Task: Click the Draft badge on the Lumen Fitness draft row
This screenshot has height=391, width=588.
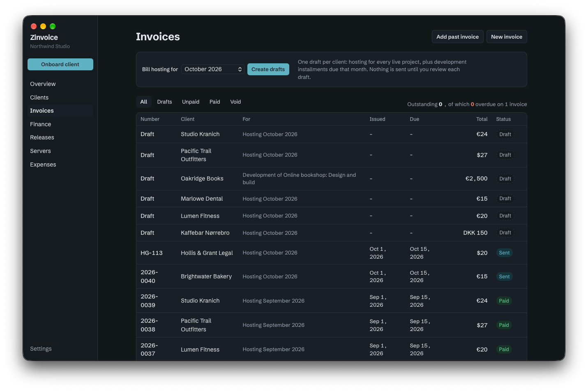Action: point(505,216)
